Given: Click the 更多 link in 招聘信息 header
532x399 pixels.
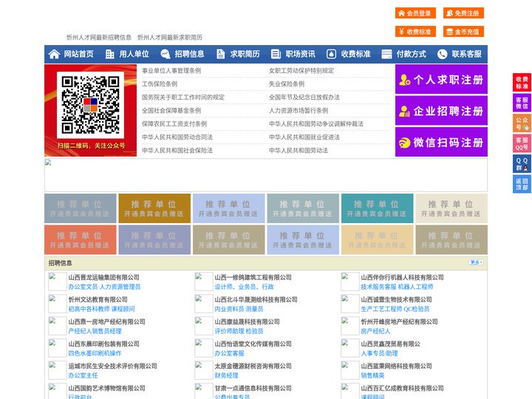Looking at the screenshot, I should 476,262.
